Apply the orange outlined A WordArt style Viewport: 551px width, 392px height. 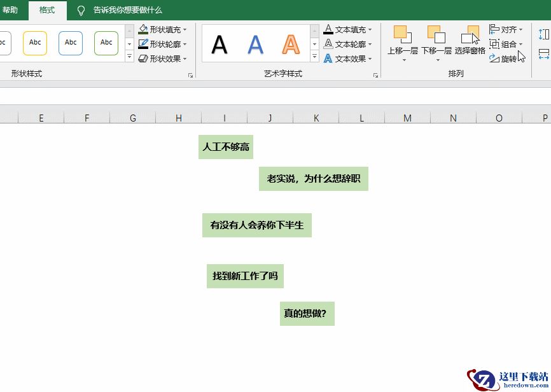tap(291, 45)
